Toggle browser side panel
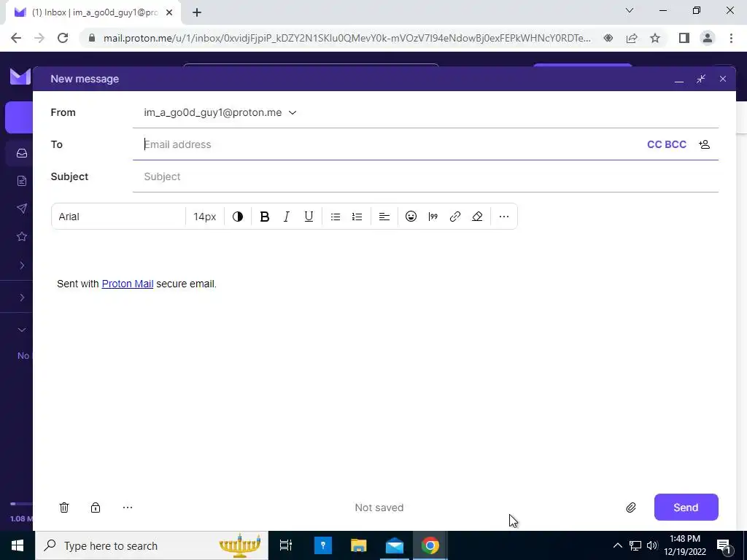 click(x=684, y=38)
